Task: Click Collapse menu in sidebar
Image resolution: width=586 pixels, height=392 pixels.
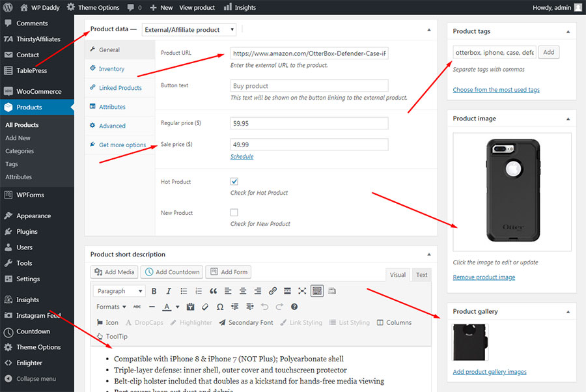Action: point(37,379)
